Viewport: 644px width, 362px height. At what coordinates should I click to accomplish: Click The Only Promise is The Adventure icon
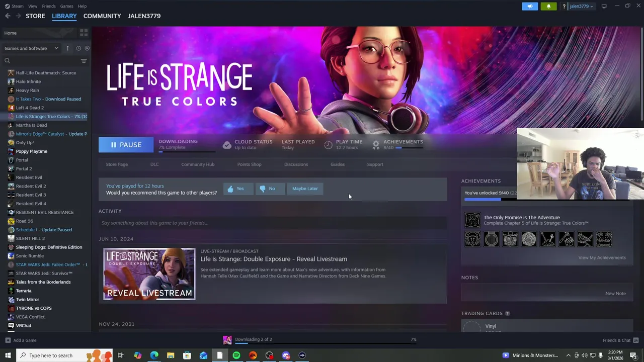click(472, 220)
